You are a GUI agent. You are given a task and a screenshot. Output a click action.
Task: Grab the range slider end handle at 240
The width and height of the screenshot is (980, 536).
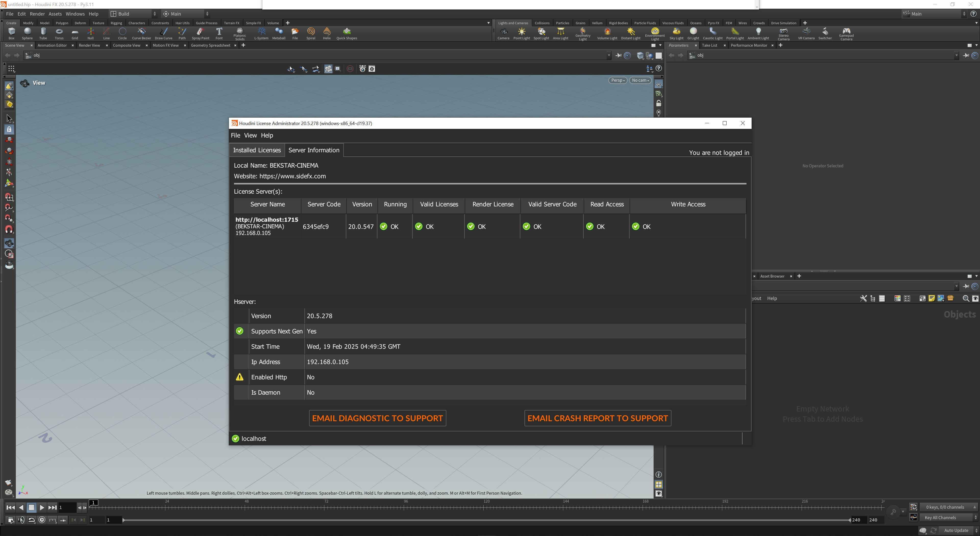pos(850,520)
